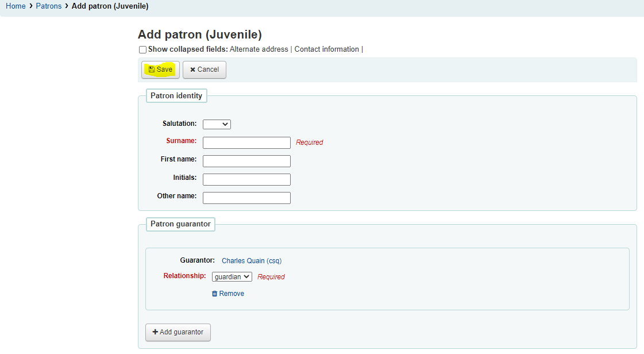Click the Surname label

(x=182, y=141)
